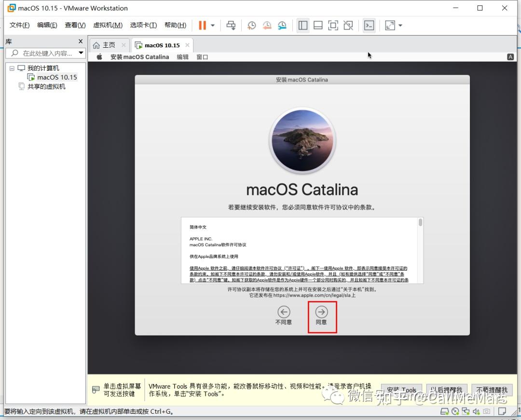The height and width of the screenshot is (420, 521).
Task: Click the input method A icon
Action: pos(510,57)
